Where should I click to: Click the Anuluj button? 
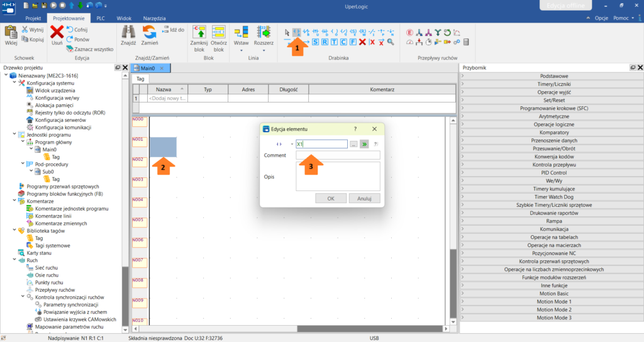(364, 198)
